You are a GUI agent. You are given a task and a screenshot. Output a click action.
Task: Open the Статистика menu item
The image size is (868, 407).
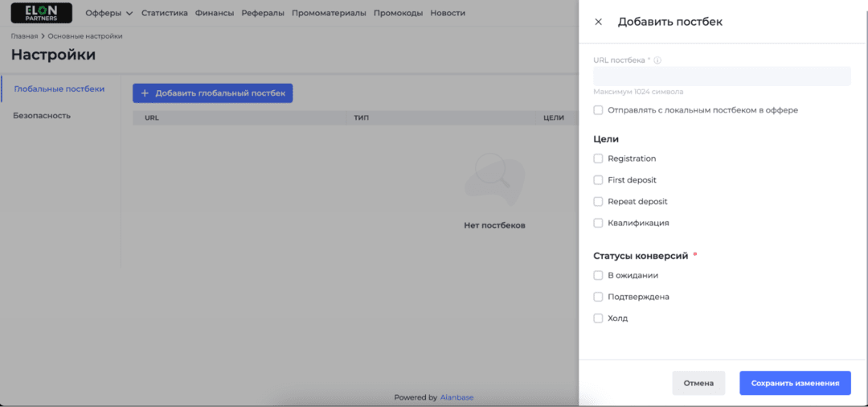(x=165, y=13)
